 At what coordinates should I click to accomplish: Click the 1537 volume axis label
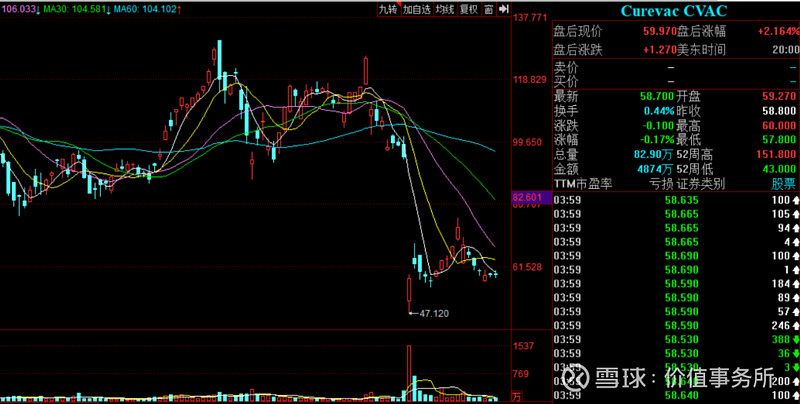click(x=523, y=346)
